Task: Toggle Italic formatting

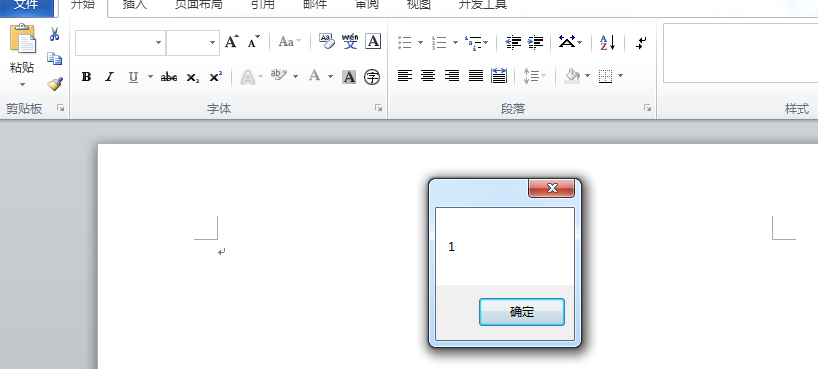Action: (109, 77)
